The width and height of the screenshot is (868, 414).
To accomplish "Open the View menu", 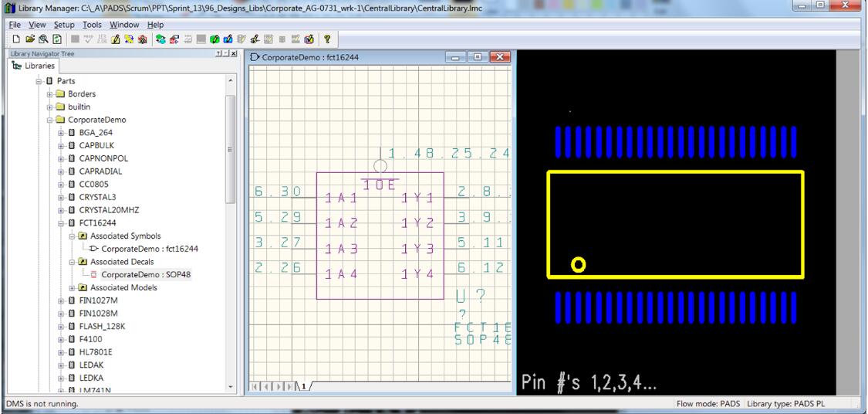I will [37, 25].
